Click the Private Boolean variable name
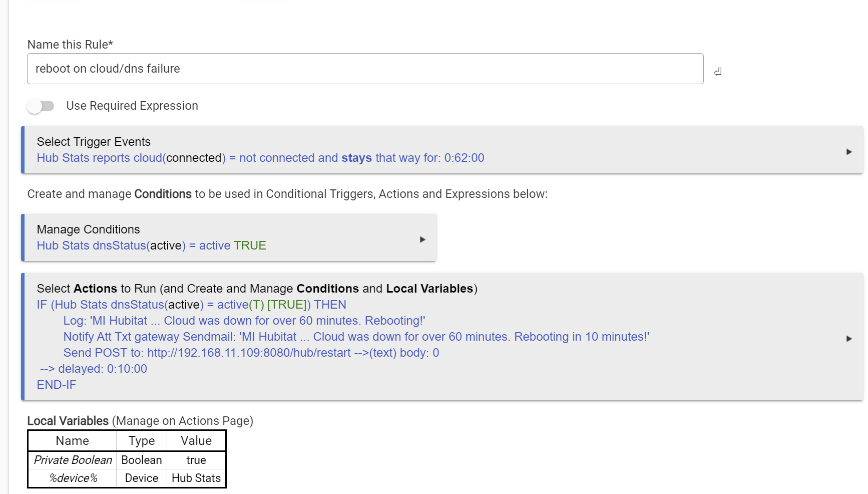The image size is (868, 494). click(73, 460)
